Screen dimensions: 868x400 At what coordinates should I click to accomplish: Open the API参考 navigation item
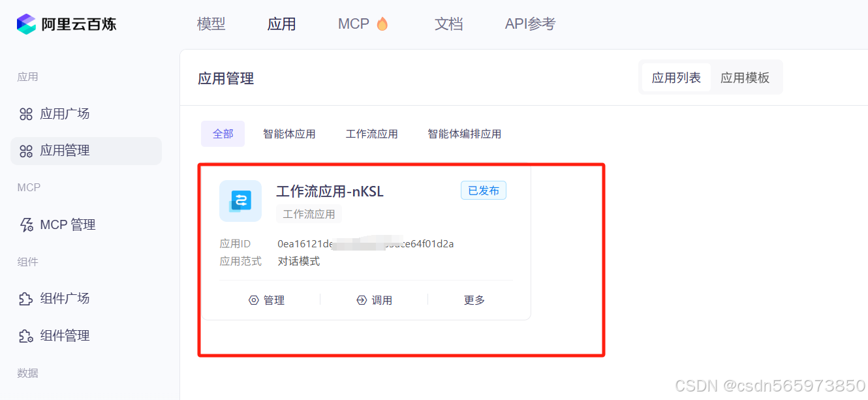pyautogui.click(x=530, y=24)
